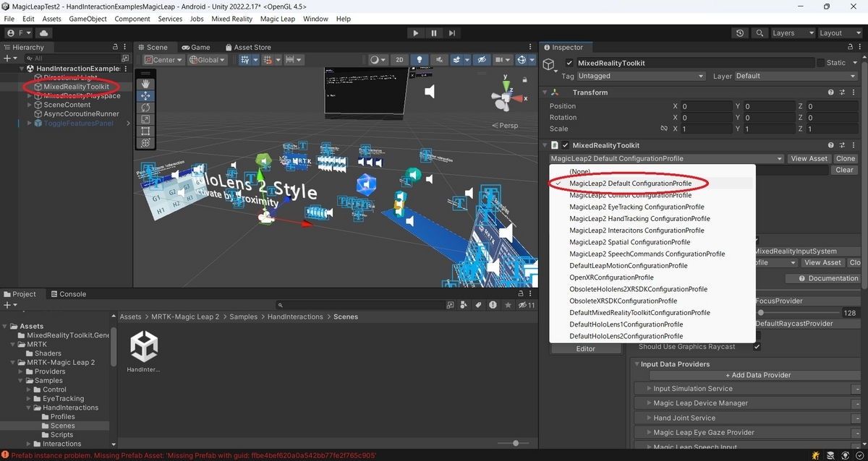Open the Magic Leap menu
The height and width of the screenshot is (461, 868).
point(278,19)
